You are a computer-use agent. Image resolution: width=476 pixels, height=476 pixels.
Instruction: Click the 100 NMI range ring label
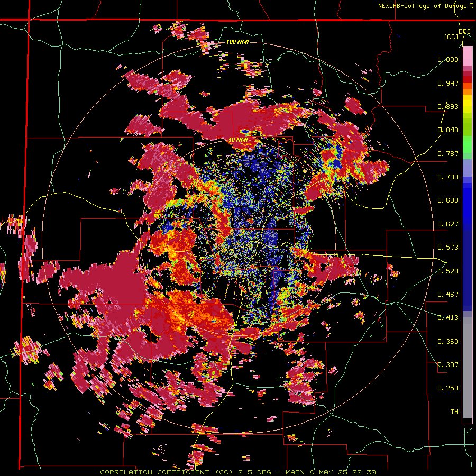coord(237,42)
